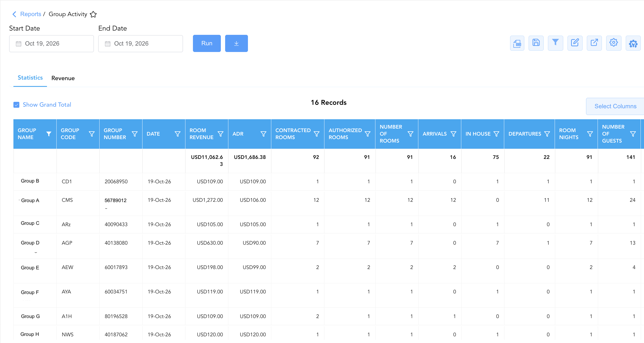Filter the Room Nights column
The height and width of the screenshot is (343, 644).
pos(590,134)
